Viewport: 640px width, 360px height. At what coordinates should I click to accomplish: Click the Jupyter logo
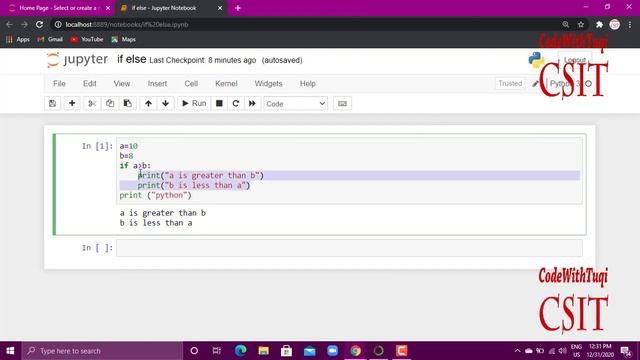click(x=77, y=60)
